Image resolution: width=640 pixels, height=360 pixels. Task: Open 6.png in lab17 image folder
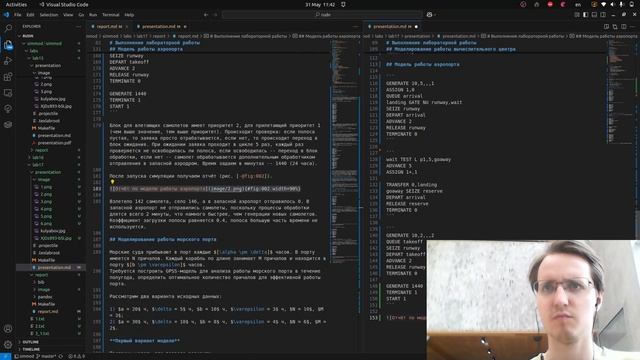pos(45,223)
